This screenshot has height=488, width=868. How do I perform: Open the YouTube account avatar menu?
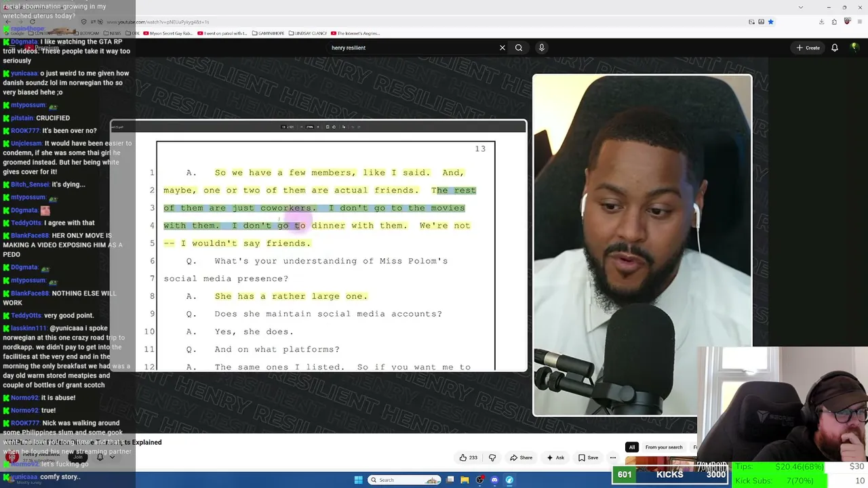pos(856,47)
